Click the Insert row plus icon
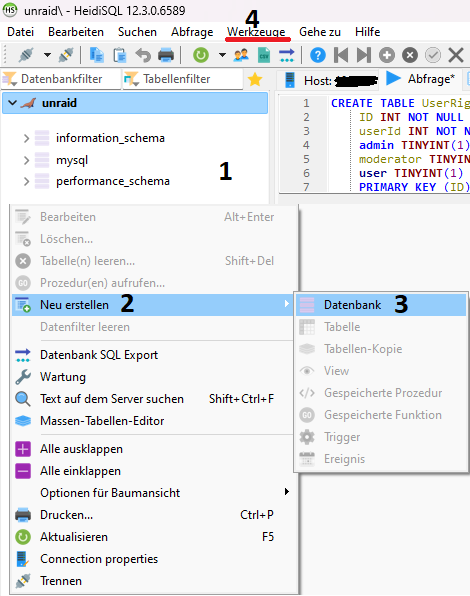The image size is (470, 596). click(x=386, y=55)
